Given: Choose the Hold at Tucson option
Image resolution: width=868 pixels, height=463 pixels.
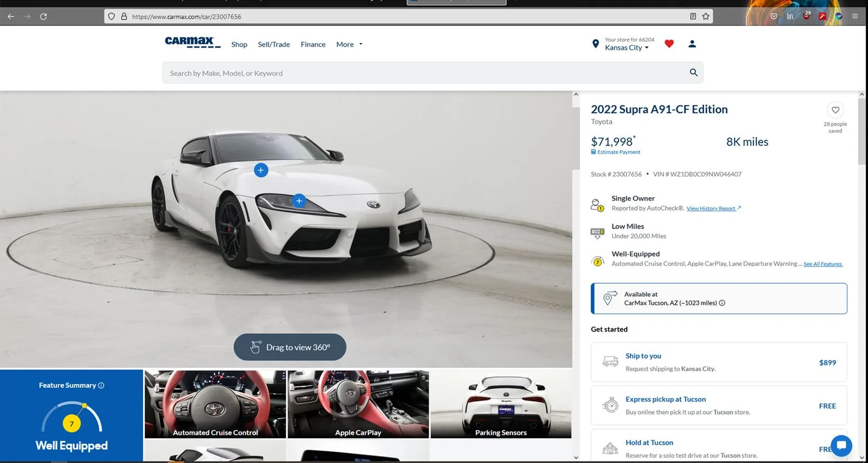Looking at the screenshot, I should (719, 447).
